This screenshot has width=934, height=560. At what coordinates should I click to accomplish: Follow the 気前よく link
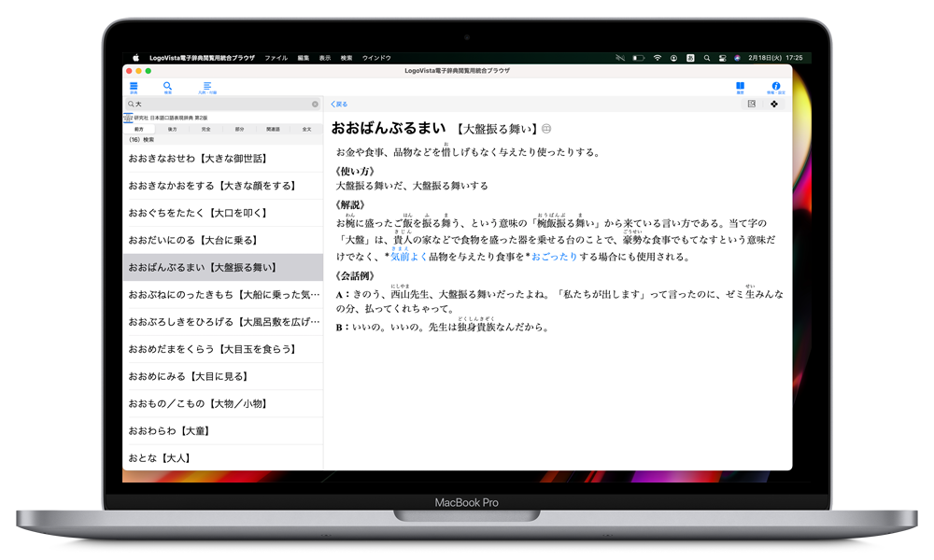(409, 257)
